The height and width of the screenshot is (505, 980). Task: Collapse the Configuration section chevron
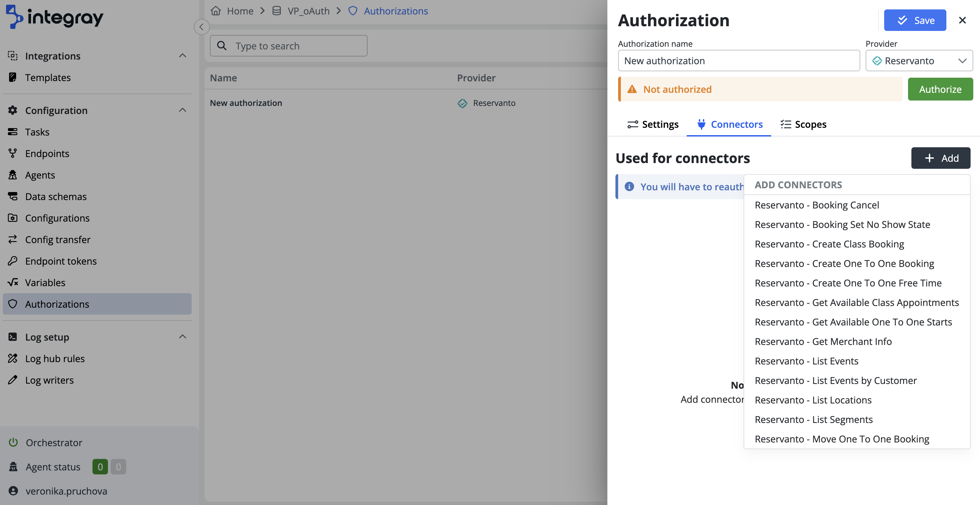pyautogui.click(x=183, y=110)
